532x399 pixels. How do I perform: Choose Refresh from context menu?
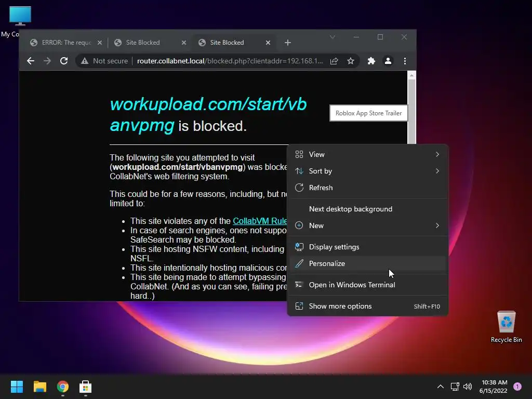[367, 188]
